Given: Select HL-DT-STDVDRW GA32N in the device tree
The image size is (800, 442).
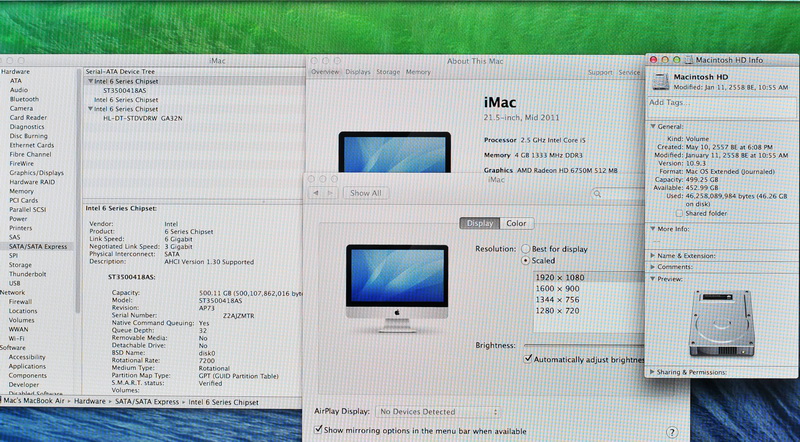Looking at the screenshot, I should coord(142,118).
